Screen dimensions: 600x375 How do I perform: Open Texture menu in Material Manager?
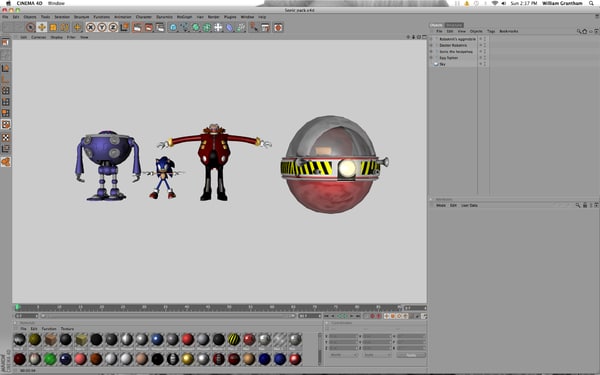tap(67, 329)
